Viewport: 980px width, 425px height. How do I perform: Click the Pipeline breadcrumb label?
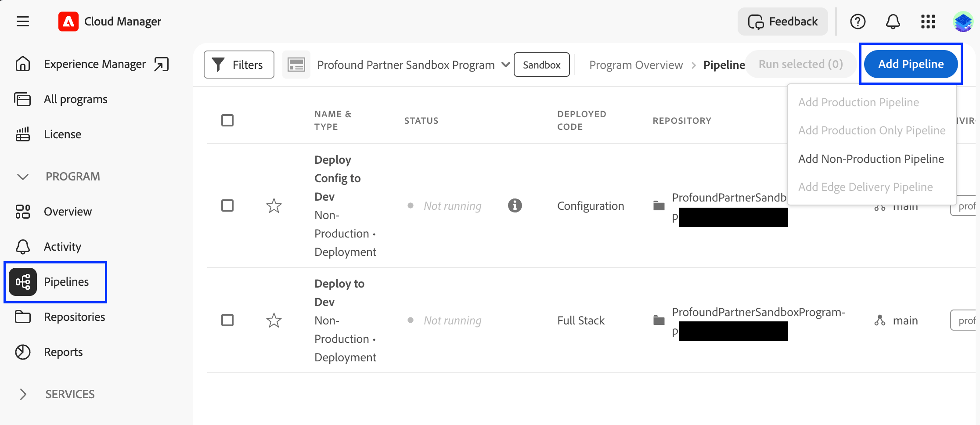click(724, 65)
